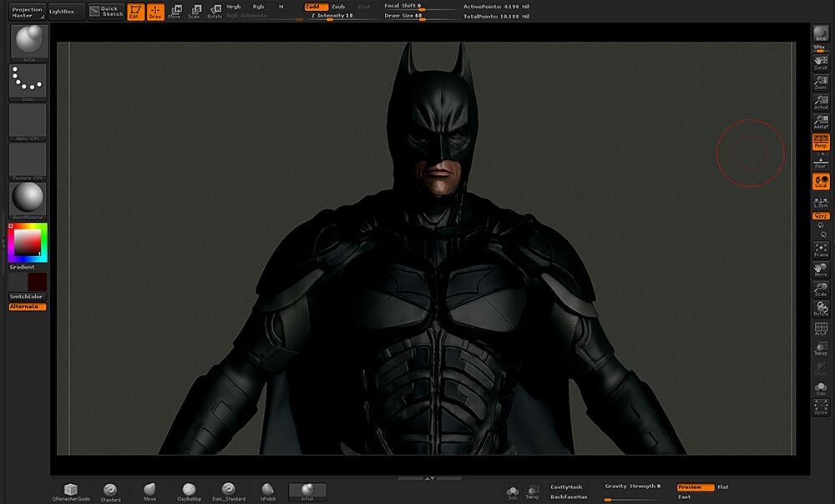
Task: Select the Dam_Standard brush
Action: (x=229, y=492)
